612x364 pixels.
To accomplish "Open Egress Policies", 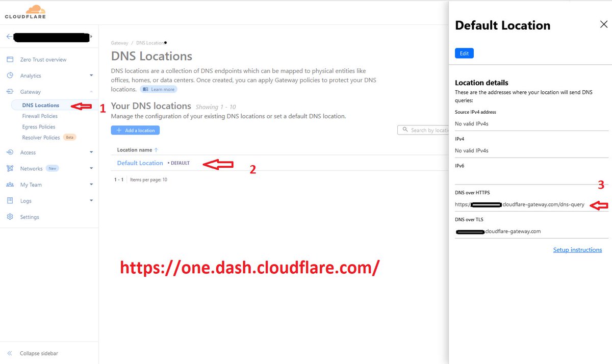I will point(39,127).
